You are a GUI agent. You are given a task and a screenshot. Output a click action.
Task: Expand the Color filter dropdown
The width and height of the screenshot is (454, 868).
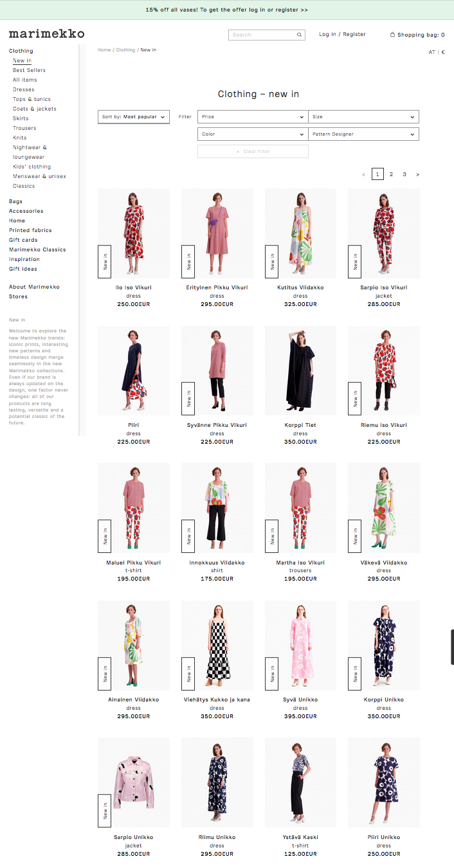pyautogui.click(x=253, y=134)
